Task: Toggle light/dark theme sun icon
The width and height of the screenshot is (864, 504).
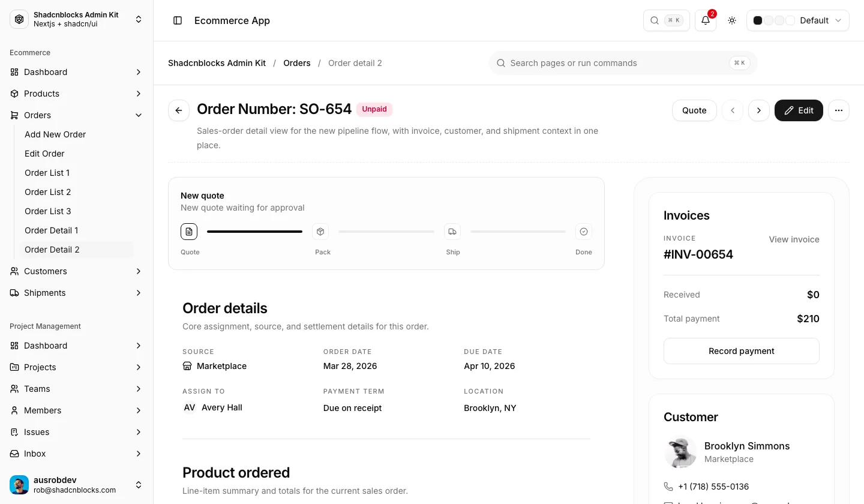Action: point(732,20)
